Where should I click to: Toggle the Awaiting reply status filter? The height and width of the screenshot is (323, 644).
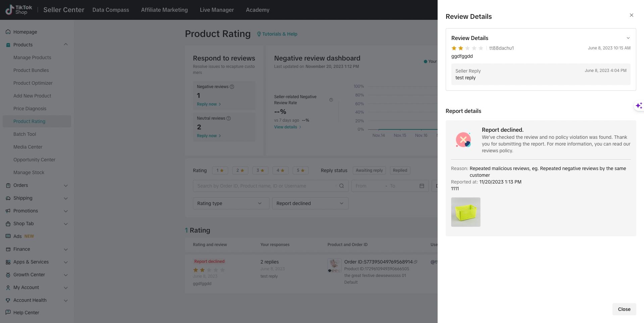pyautogui.click(x=369, y=170)
